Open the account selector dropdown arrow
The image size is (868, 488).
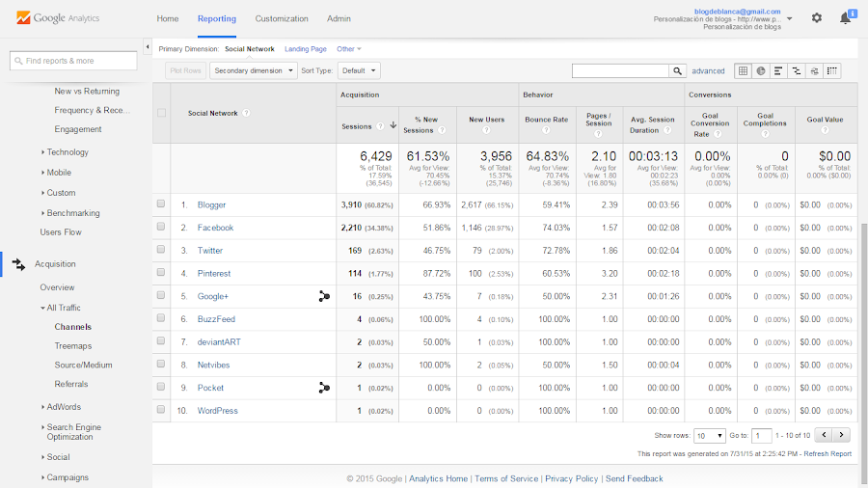tap(789, 19)
